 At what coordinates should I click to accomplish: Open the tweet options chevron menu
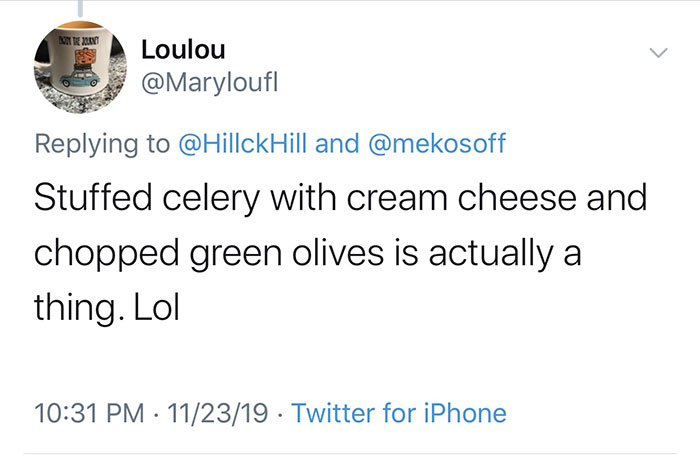pyautogui.click(x=657, y=51)
